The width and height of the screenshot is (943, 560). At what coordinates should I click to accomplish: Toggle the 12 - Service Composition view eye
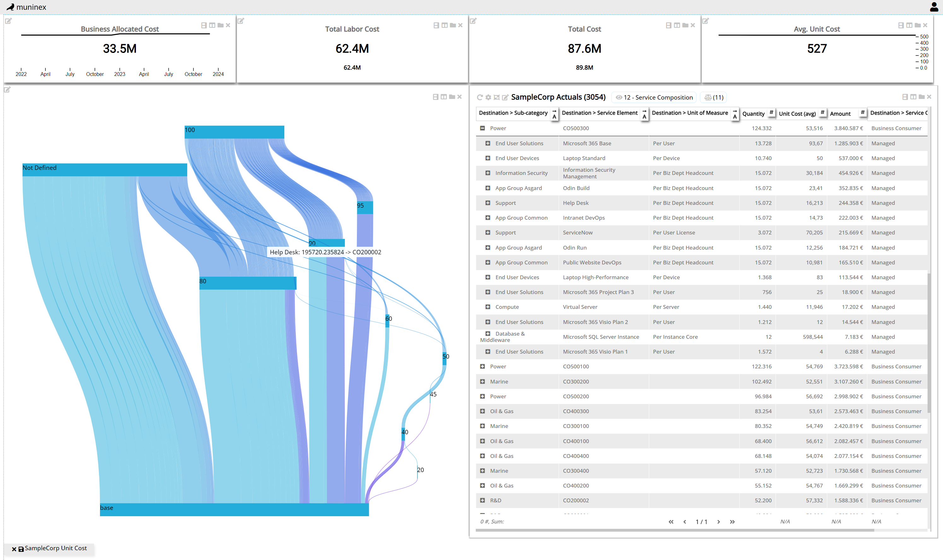click(x=619, y=97)
